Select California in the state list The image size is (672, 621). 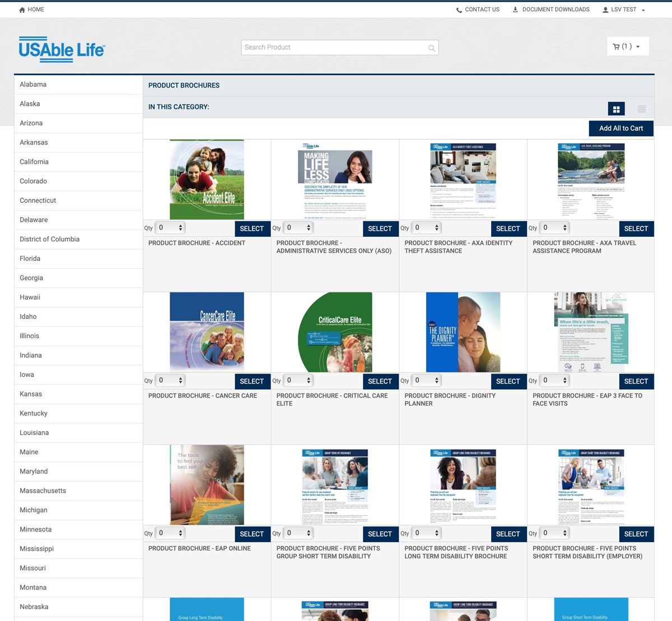[34, 162]
